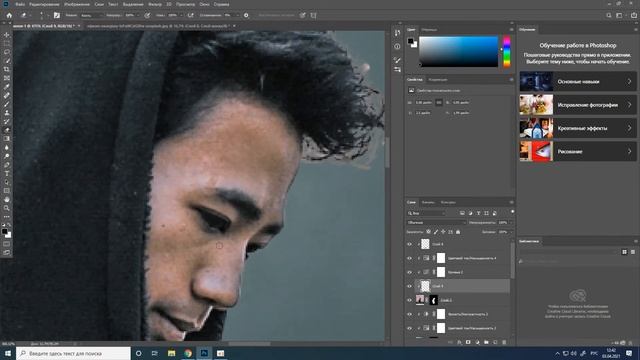
Task: Open the Файл menu
Action: [20, 4]
